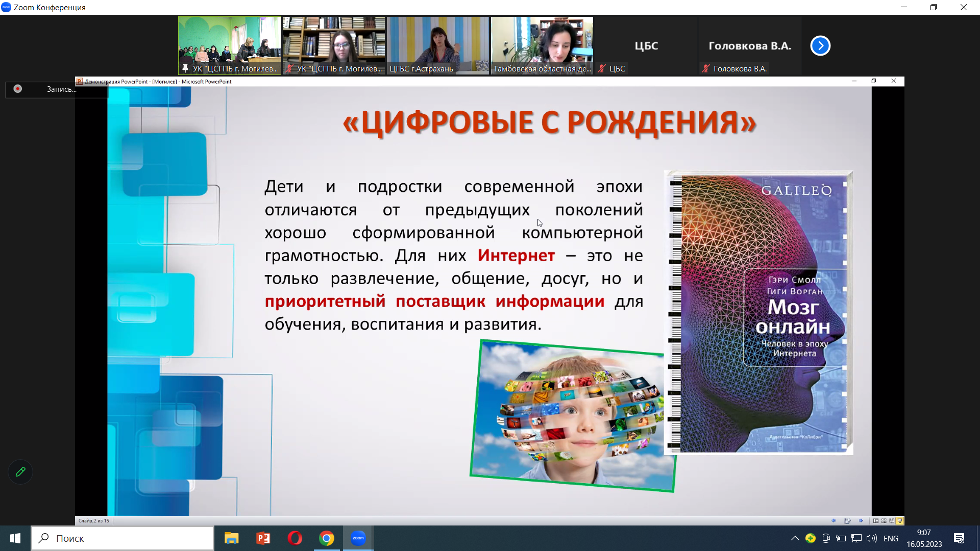Select the Головкова В.А. participant tile
The image size is (980, 551).
[x=750, y=45]
